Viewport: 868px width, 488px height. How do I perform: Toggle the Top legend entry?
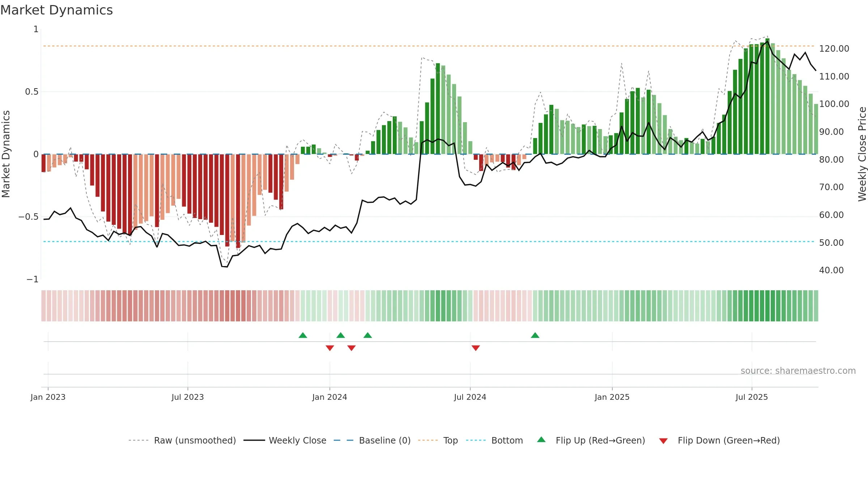[x=438, y=440]
